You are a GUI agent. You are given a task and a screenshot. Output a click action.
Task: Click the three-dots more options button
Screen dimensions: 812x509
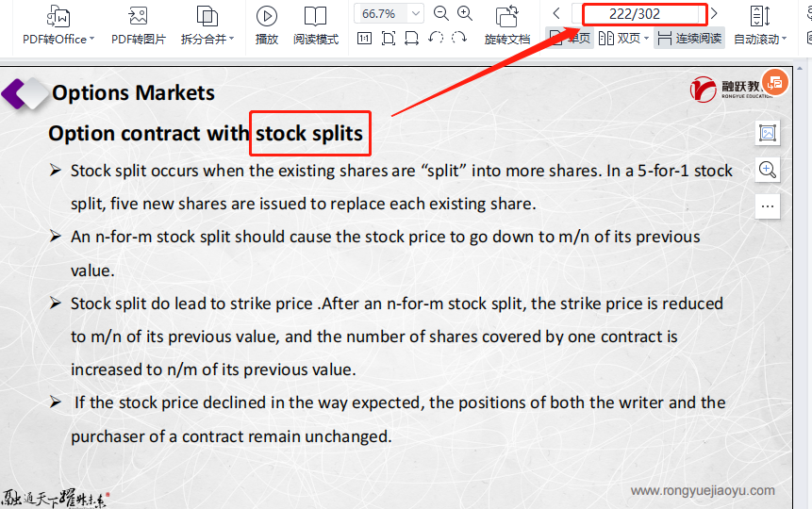[x=768, y=205]
